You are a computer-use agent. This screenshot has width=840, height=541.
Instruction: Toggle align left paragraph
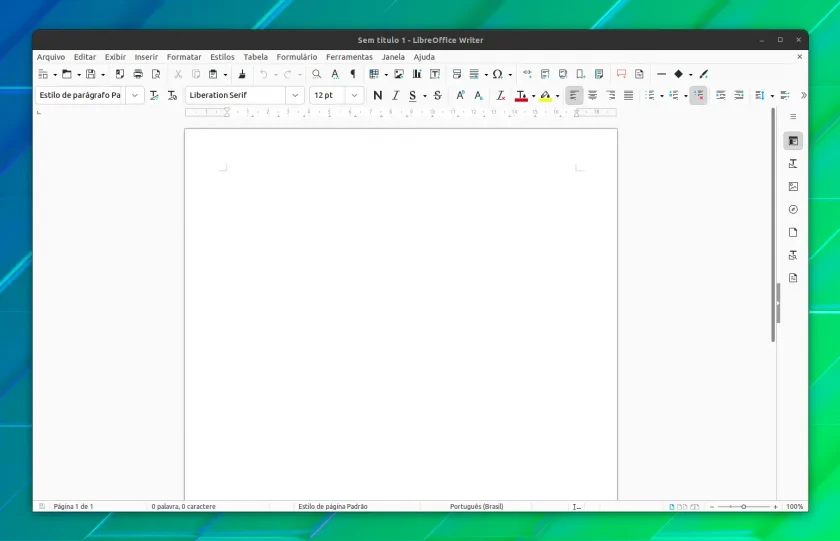click(574, 95)
